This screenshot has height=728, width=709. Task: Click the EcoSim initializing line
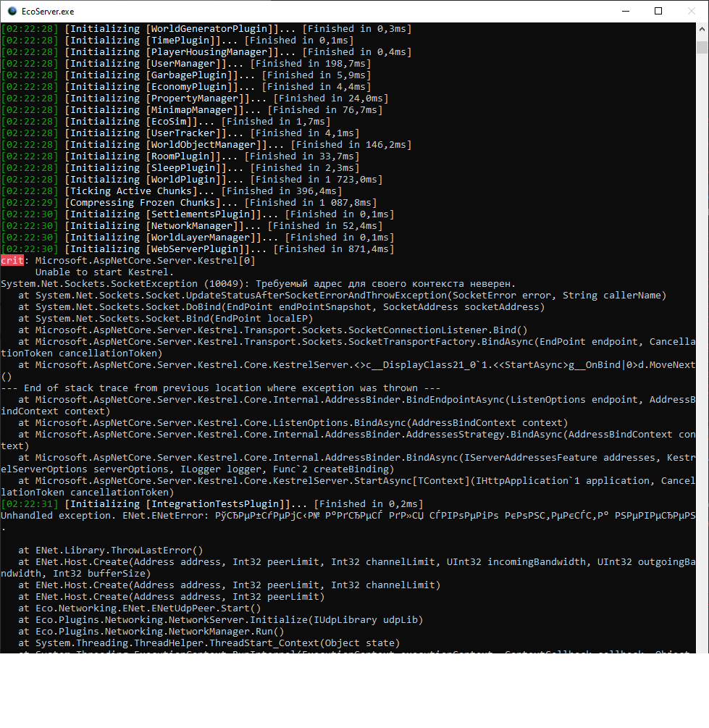(x=166, y=122)
